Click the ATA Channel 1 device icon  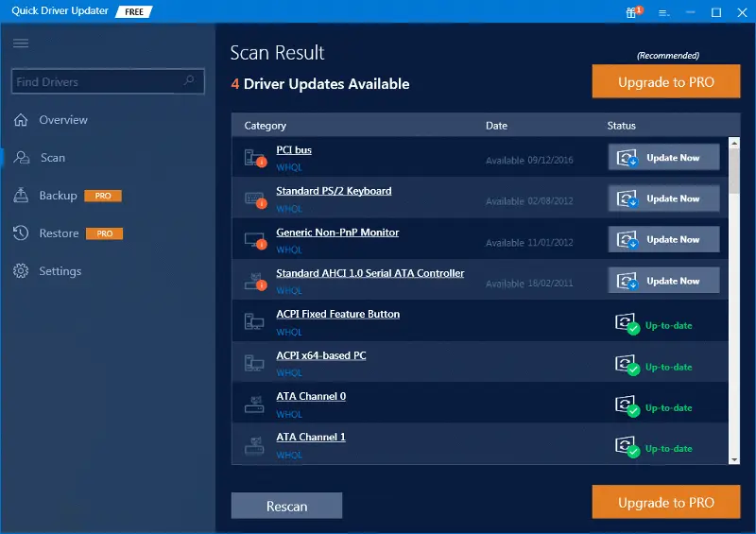[254, 445]
